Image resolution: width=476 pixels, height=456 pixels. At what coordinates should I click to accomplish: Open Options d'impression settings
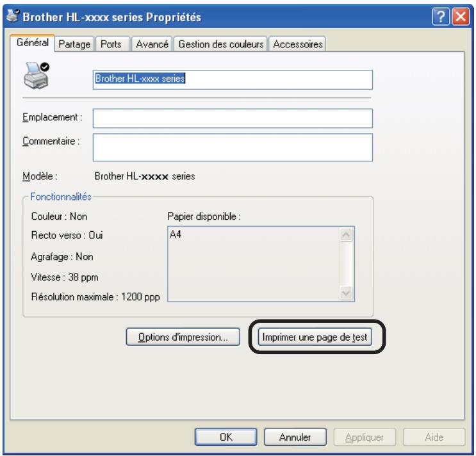(183, 337)
